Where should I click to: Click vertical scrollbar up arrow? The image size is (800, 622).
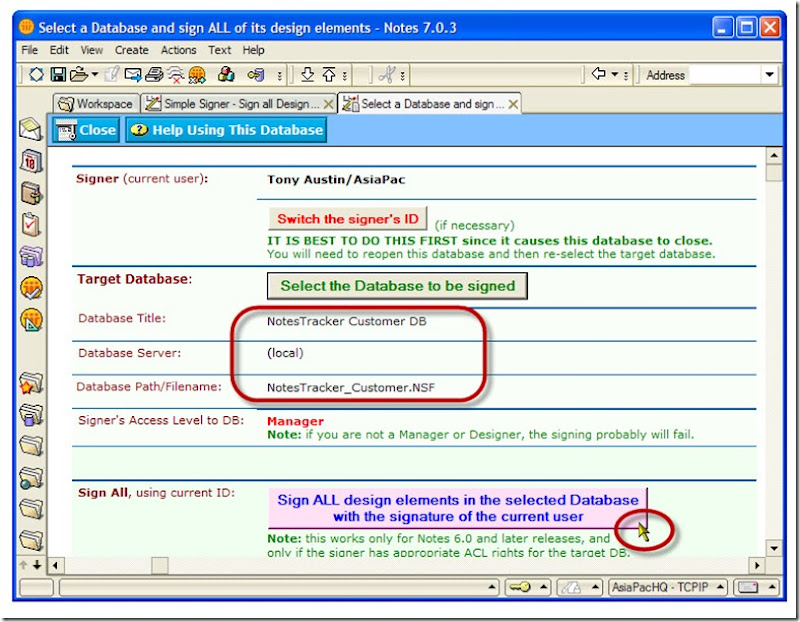774,155
